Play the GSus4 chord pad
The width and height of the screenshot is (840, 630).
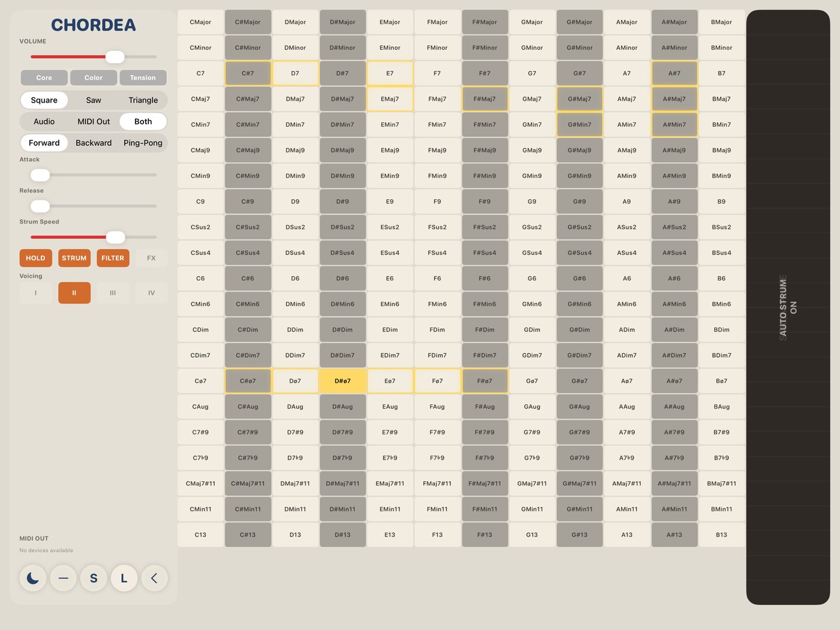tap(532, 253)
